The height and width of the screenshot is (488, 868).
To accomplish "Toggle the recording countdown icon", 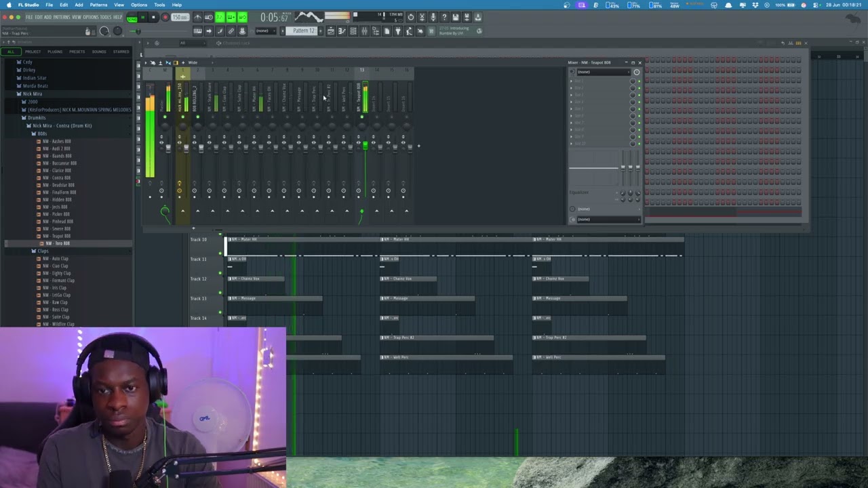I will coord(220,17).
